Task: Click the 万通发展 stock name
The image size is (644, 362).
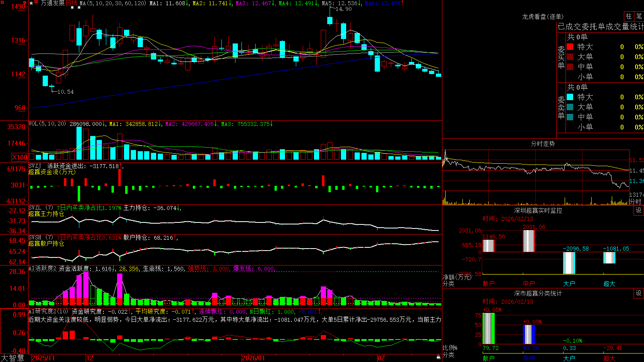Action: [53, 3]
